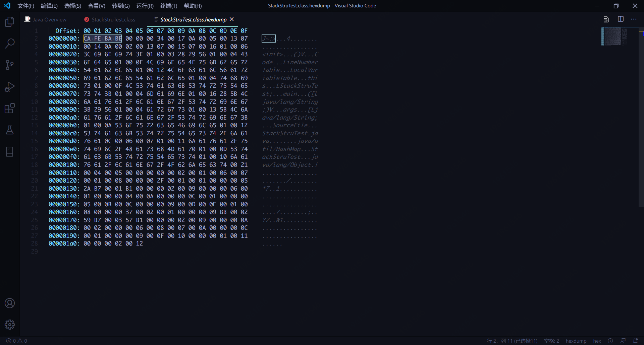Open the Search view in activity bar
Image resolution: width=644 pixels, height=345 pixels.
[x=10, y=43]
